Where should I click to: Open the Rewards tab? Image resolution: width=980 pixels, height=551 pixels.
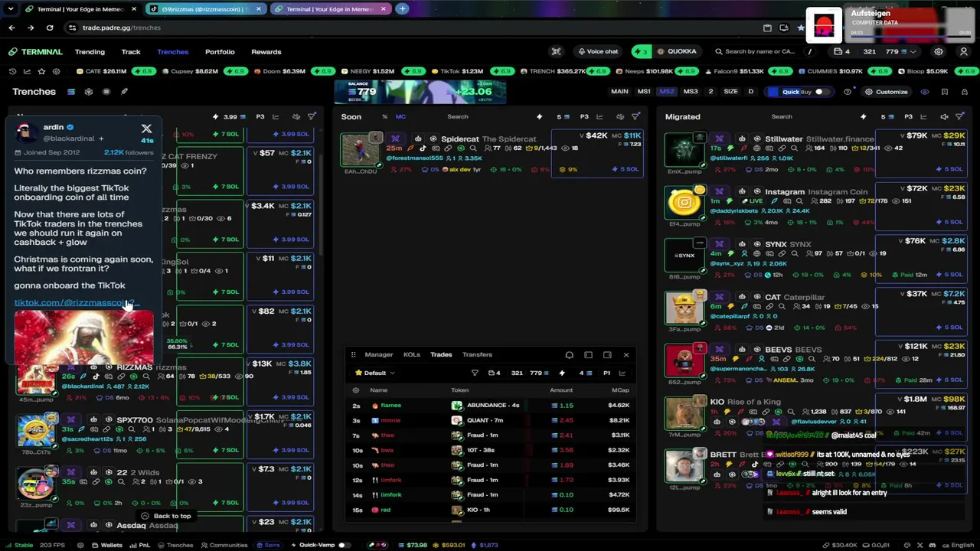coord(266,52)
